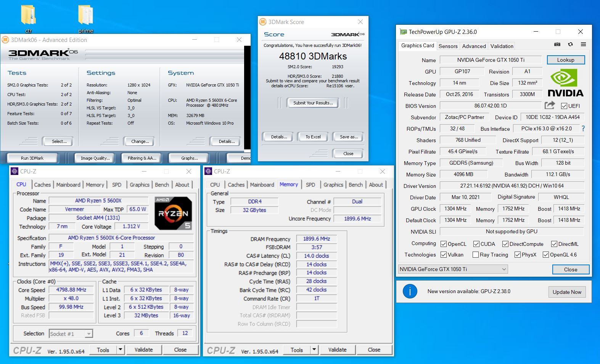
Task: Click Core Speed value field
Action: (71, 290)
